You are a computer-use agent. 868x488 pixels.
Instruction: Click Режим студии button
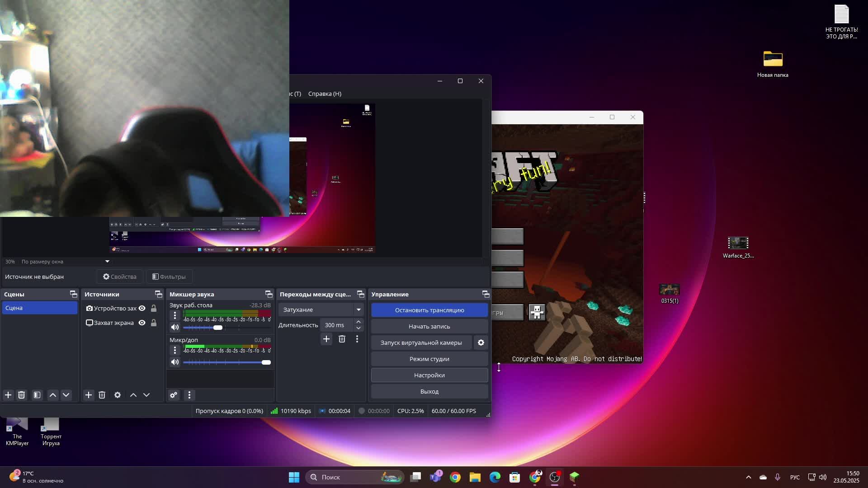(429, 359)
